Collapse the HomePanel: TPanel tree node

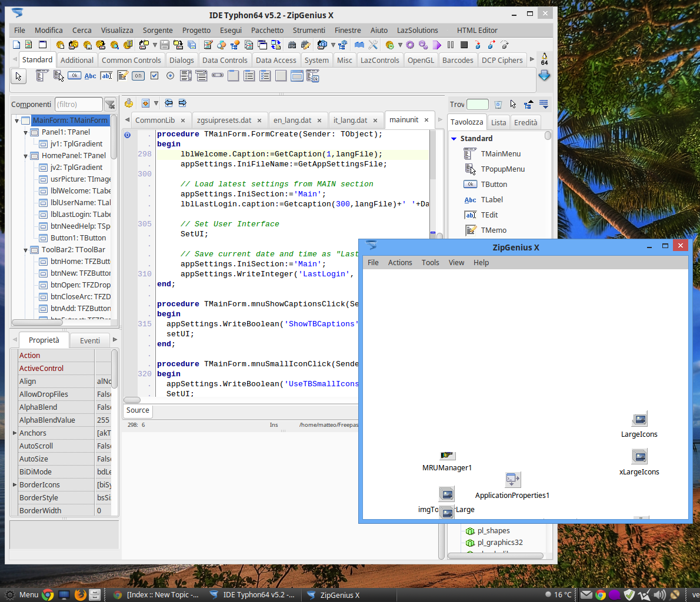[x=25, y=156]
